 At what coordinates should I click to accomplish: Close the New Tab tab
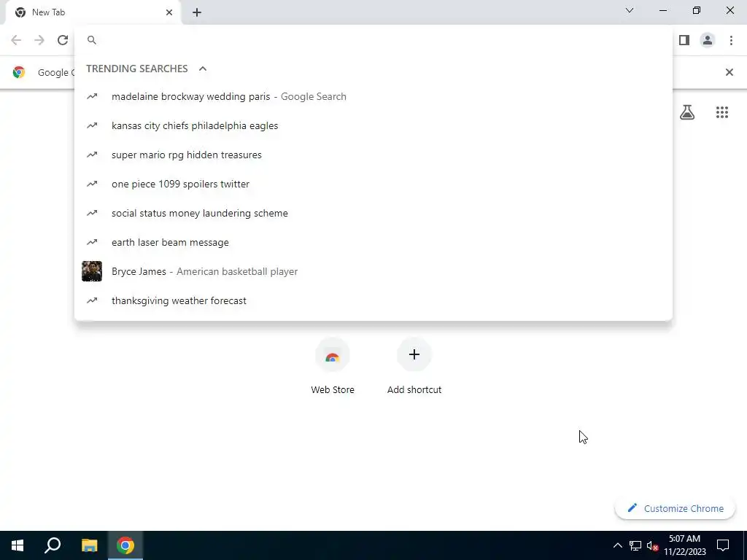point(169,12)
